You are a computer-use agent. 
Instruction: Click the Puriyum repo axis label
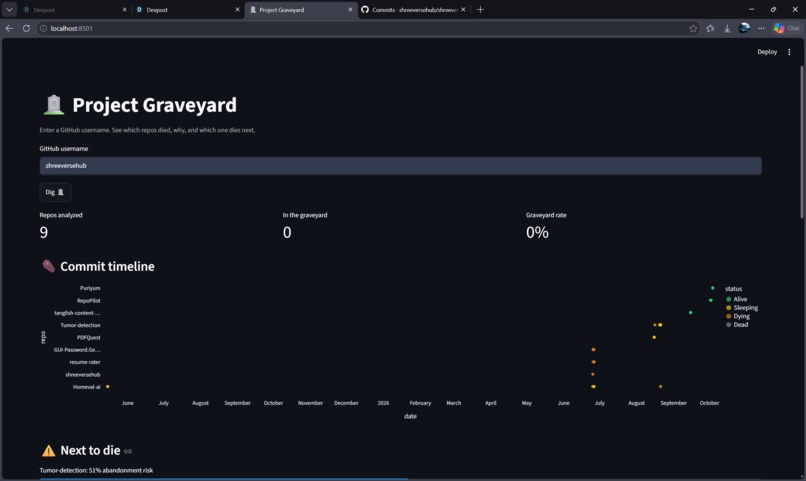(90, 288)
